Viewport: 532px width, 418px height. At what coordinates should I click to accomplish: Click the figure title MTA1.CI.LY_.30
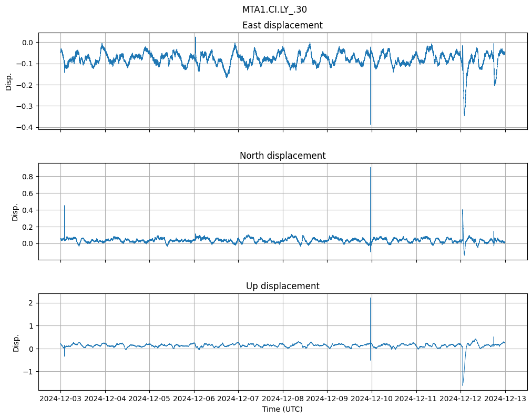(x=274, y=9)
